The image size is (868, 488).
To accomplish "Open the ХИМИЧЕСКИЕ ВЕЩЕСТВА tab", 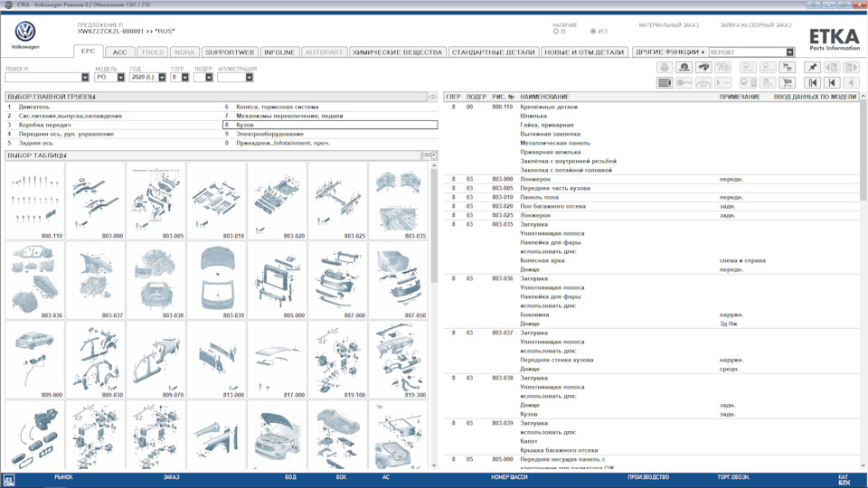I will 398,52.
